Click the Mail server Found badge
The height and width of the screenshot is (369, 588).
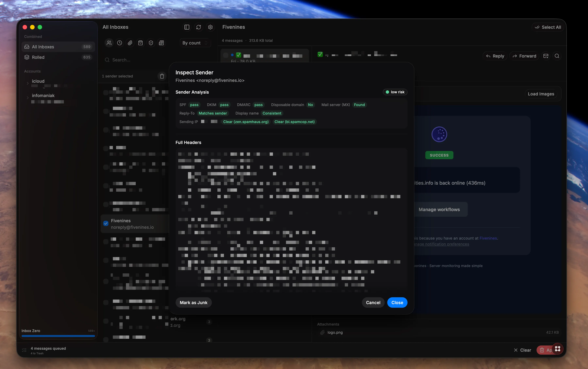(359, 105)
